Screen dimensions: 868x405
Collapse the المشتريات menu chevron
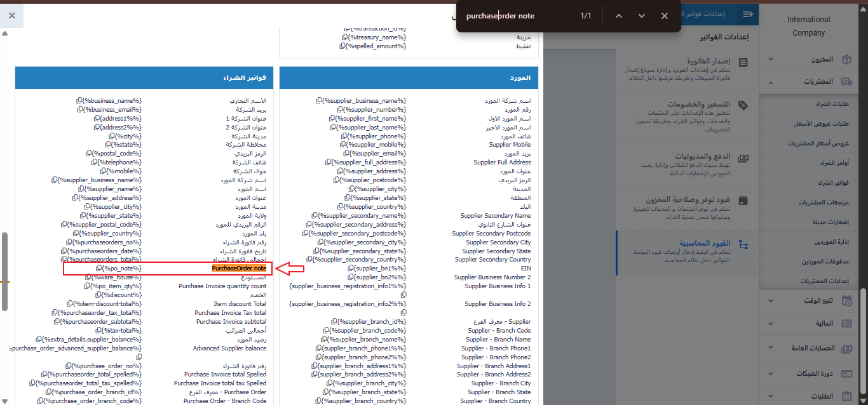[770, 82]
